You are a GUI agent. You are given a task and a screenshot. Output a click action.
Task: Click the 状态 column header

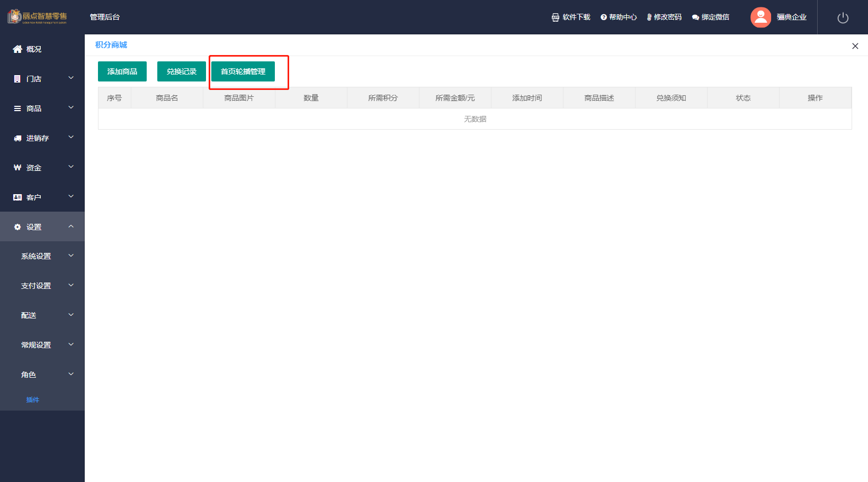743,98
